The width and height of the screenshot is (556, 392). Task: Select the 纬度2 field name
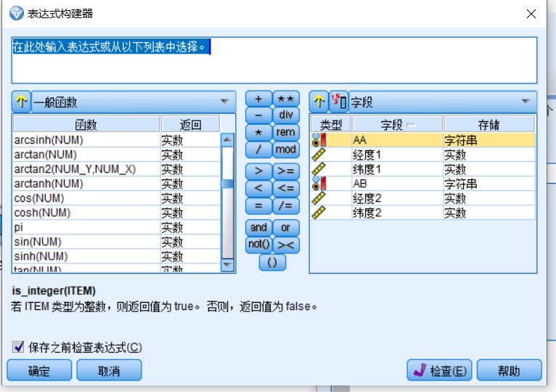(367, 213)
